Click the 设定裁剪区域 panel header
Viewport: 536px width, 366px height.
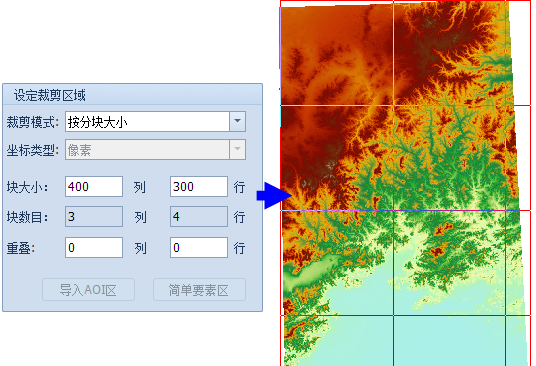tap(133, 94)
